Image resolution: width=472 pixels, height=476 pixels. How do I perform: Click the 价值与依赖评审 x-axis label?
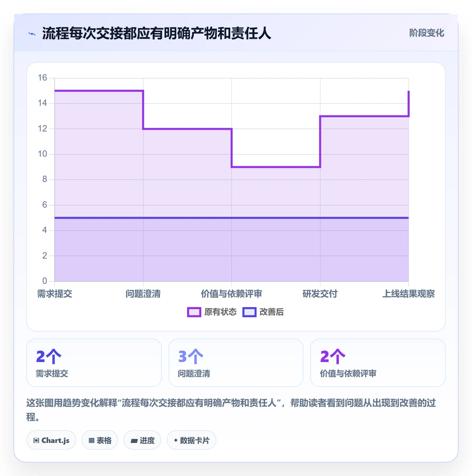[x=232, y=294]
